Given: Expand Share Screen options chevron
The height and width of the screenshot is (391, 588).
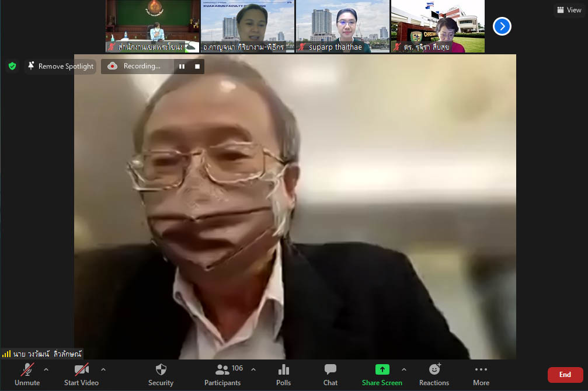Looking at the screenshot, I should (x=404, y=369).
